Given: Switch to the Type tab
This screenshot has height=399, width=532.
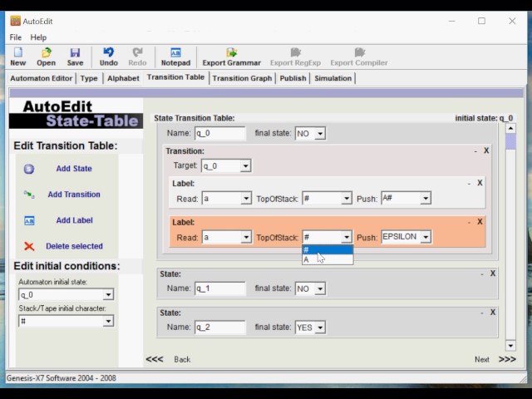Looking at the screenshot, I should coord(89,78).
